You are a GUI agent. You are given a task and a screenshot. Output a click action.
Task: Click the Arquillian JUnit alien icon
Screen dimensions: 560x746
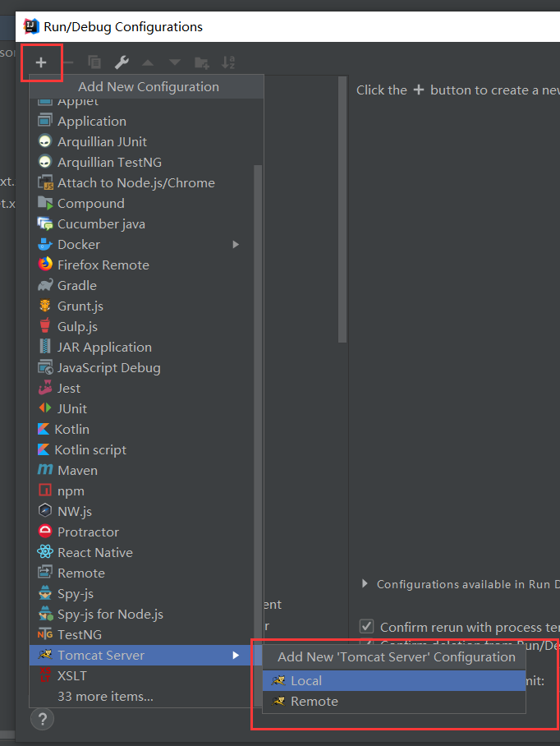point(44,141)
